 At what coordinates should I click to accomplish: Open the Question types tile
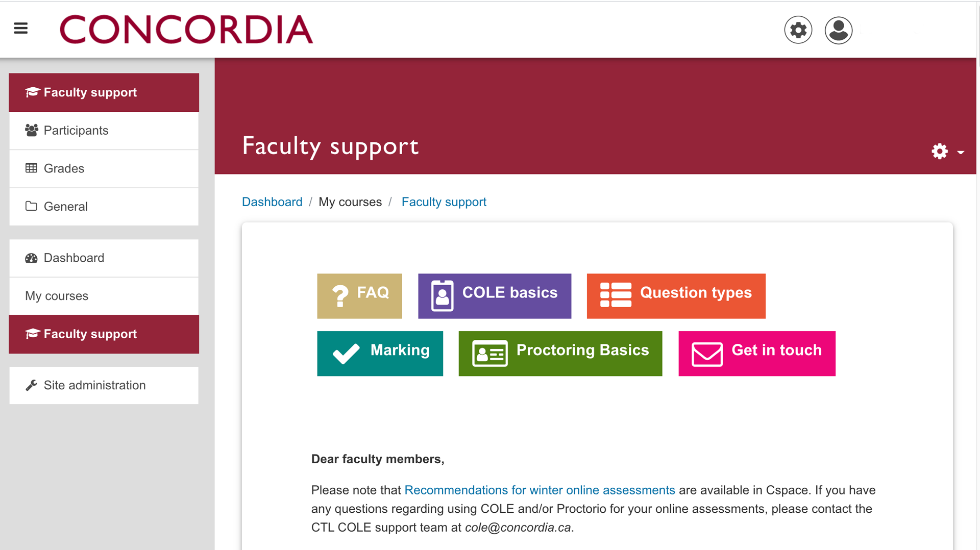[x=676, y=296]
